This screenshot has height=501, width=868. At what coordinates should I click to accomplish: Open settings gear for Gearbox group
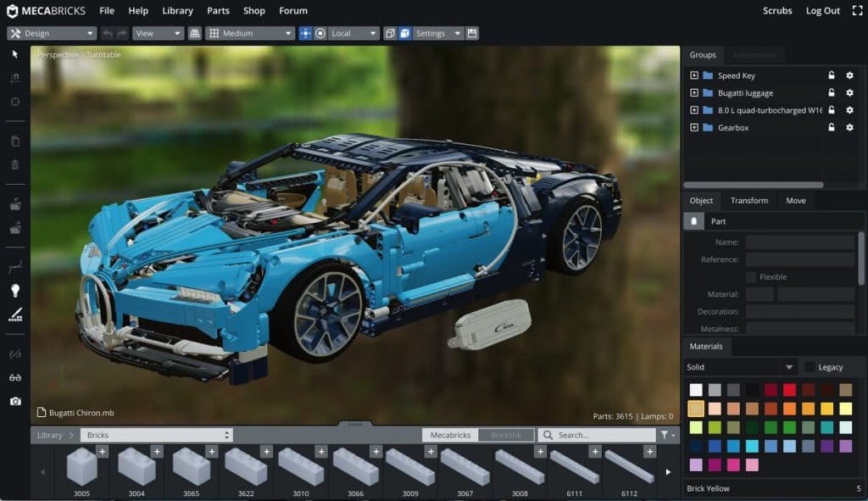pos(849,127)
